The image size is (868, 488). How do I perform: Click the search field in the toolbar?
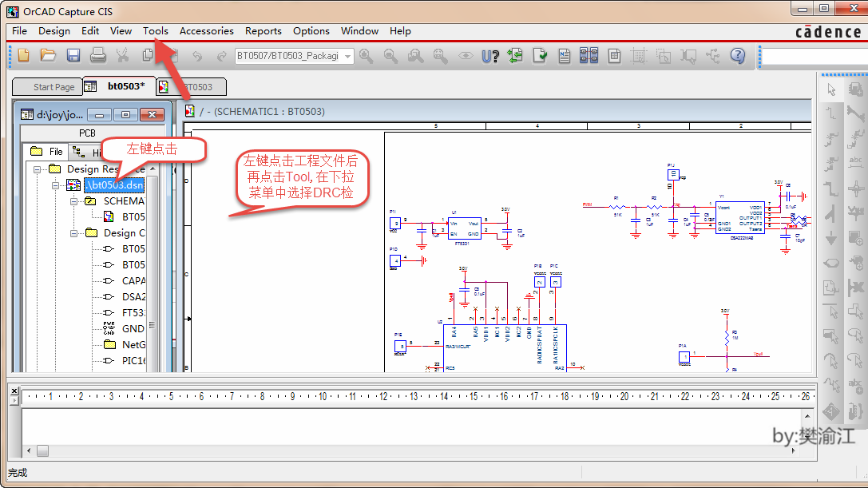[814, 56]
